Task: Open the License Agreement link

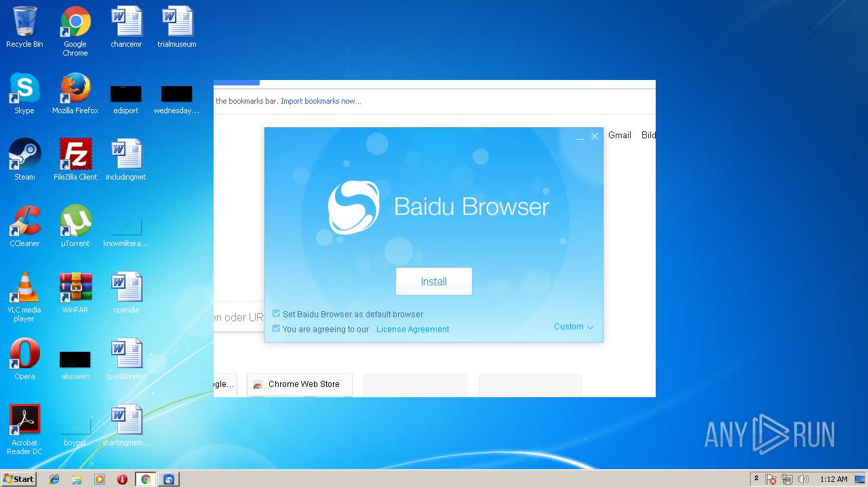Action: [x=412, y=329]
